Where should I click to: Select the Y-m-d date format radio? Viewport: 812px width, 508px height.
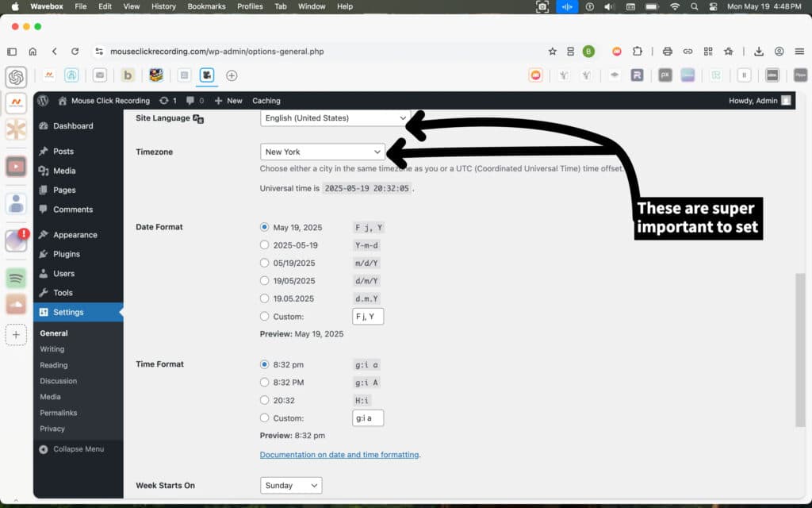click(x=265, y=245)
